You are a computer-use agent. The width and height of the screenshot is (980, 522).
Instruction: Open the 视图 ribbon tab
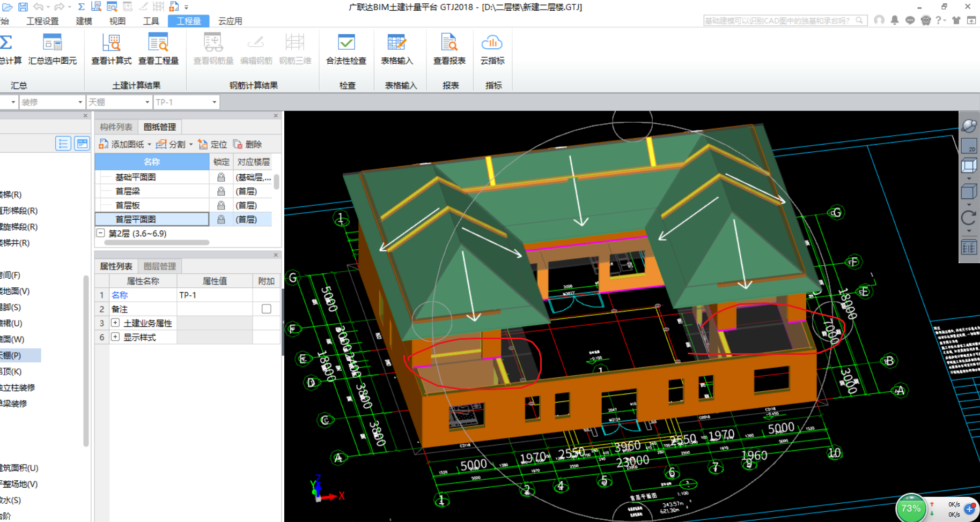pos(117,21)
